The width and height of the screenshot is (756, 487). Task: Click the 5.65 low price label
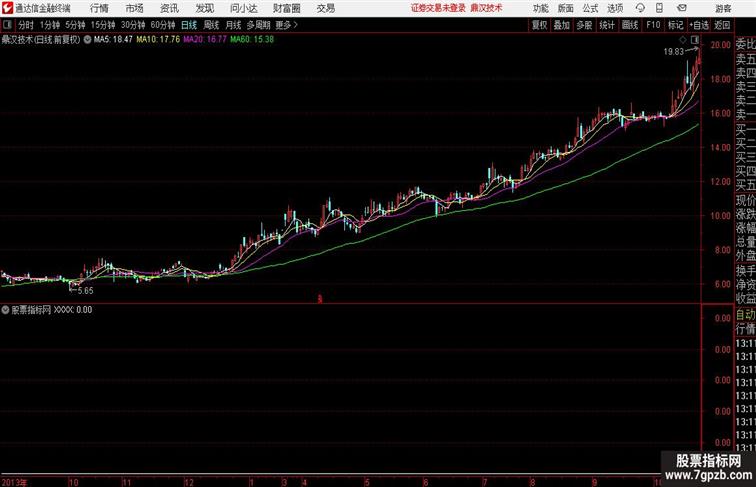click(x=86, y=291)
